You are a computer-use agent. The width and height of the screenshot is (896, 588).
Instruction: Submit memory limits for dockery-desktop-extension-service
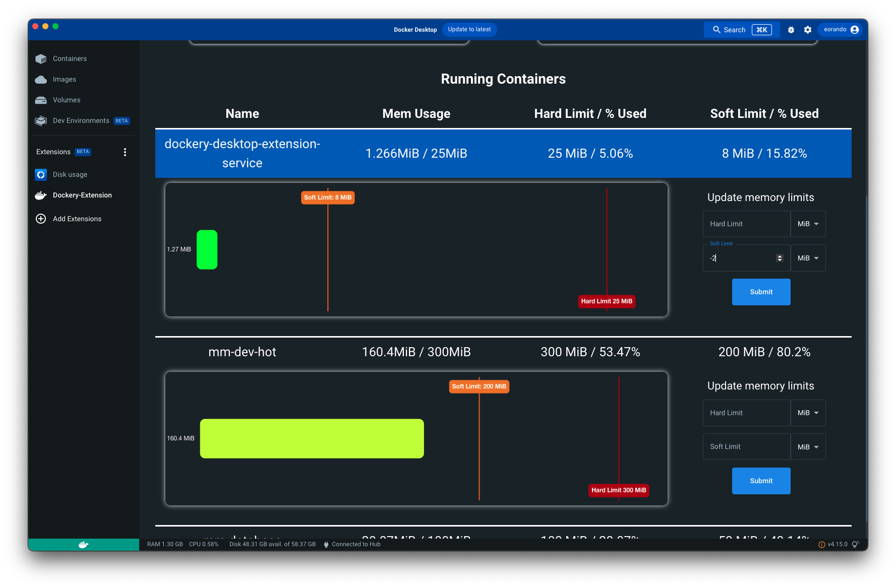click(761, 292)
